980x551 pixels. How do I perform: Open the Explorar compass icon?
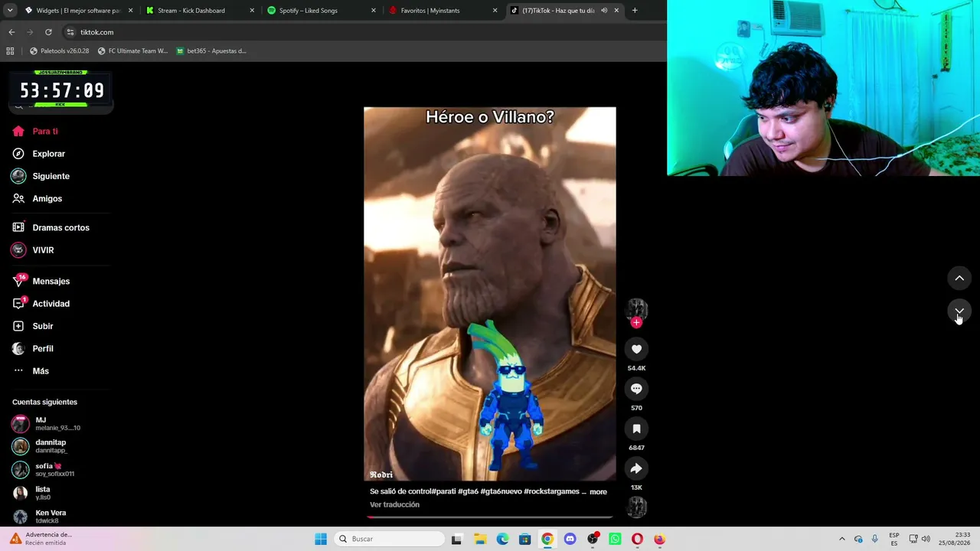[x=18, y=154]
